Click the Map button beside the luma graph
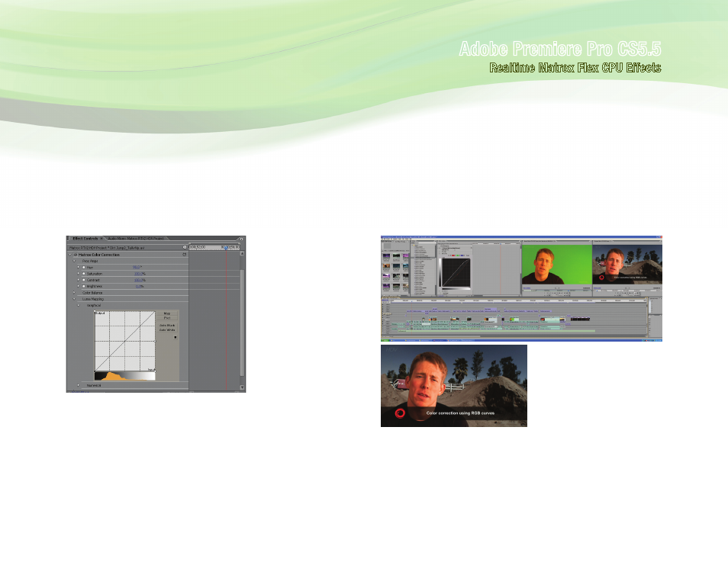This screenshot has width=728, height=562. point(167,313)
